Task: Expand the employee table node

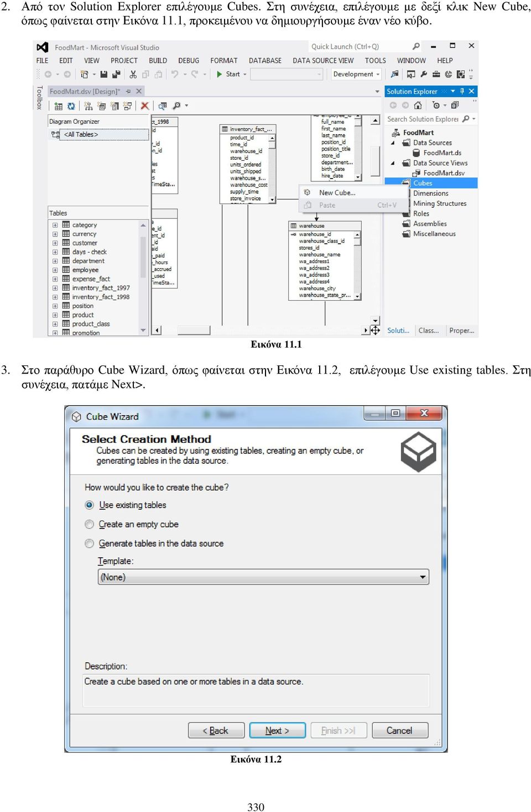Action: (55, 270)
